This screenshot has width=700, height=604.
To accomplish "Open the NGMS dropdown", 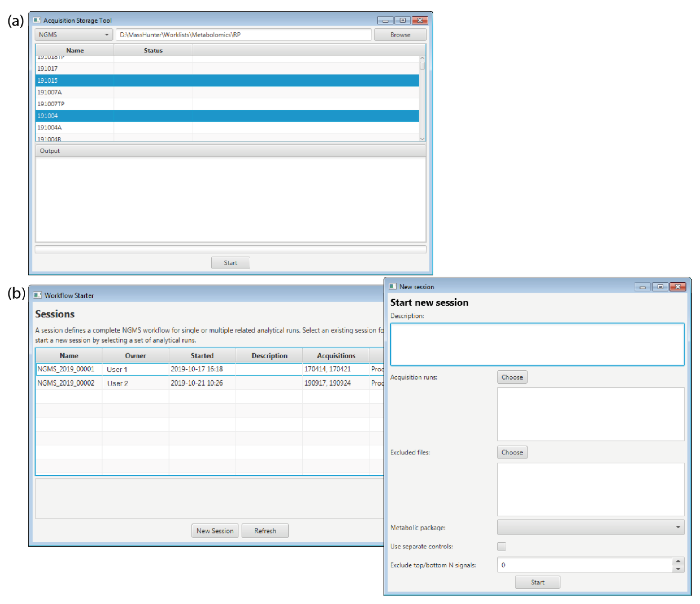I will pyautogui.click(x=74, y=35).
